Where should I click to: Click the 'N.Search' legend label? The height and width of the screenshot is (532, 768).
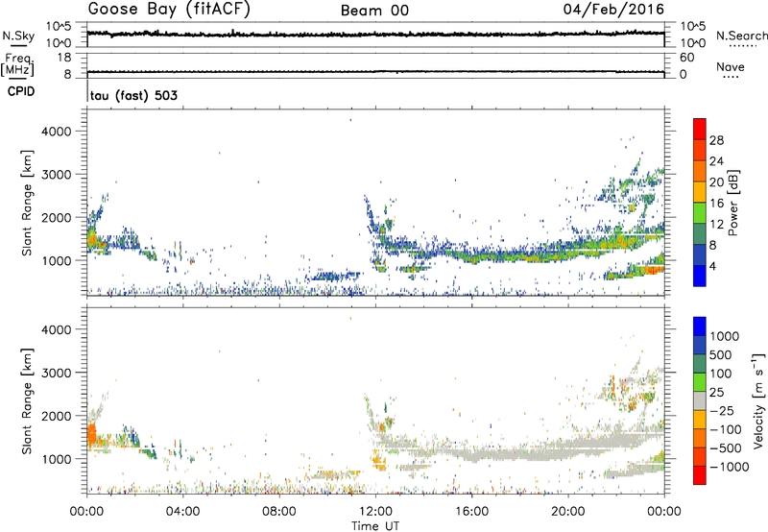click(741, 36)
